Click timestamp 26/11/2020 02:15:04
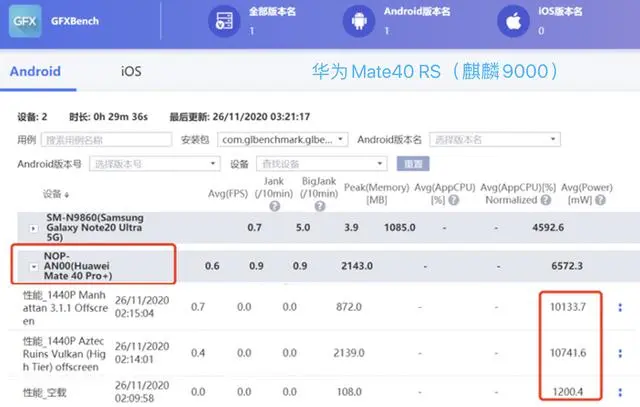640x407 pixels. pyautogui.click(x=142, y=307)
